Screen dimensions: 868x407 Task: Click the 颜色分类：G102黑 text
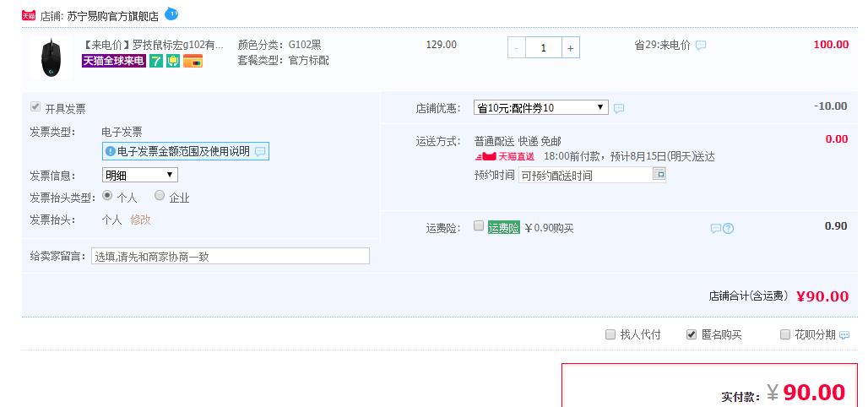(x=279, y=46)
